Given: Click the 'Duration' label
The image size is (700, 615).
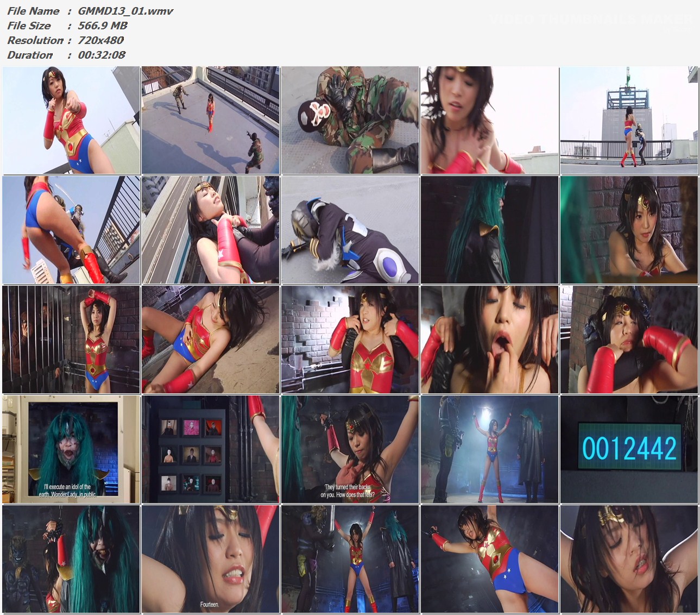Looking at the screenshot, I should point(30,55).
